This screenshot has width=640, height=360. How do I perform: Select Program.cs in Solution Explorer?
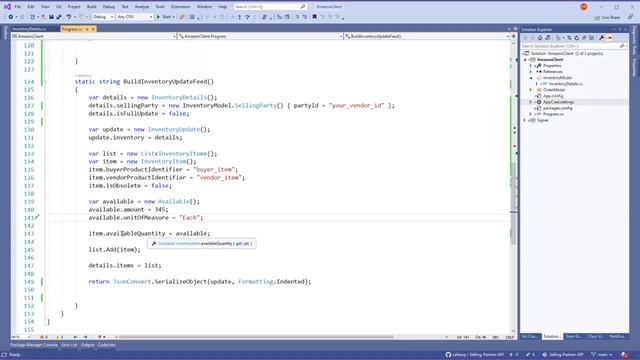553,114
